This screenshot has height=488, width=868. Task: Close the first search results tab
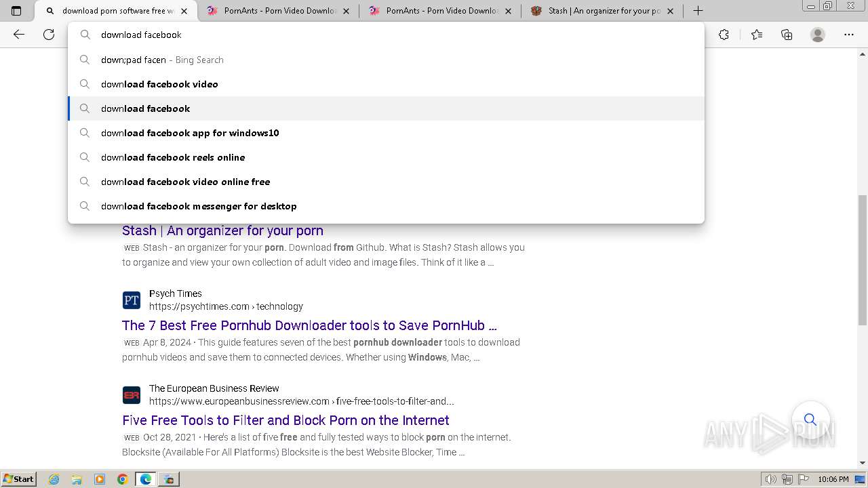(x=184, y=11)
